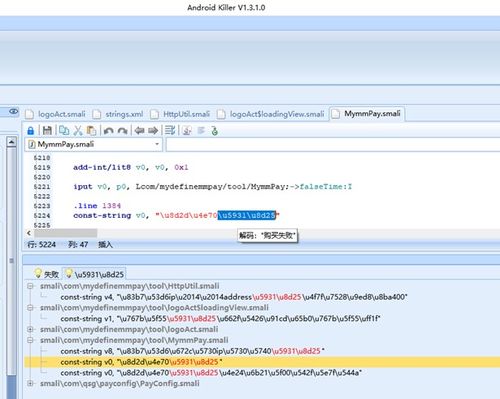Image resolution: width=500 pixels, height=399 pixels.
Task: Click the 列: 47 status bar entry
Action: pos(78,245)
